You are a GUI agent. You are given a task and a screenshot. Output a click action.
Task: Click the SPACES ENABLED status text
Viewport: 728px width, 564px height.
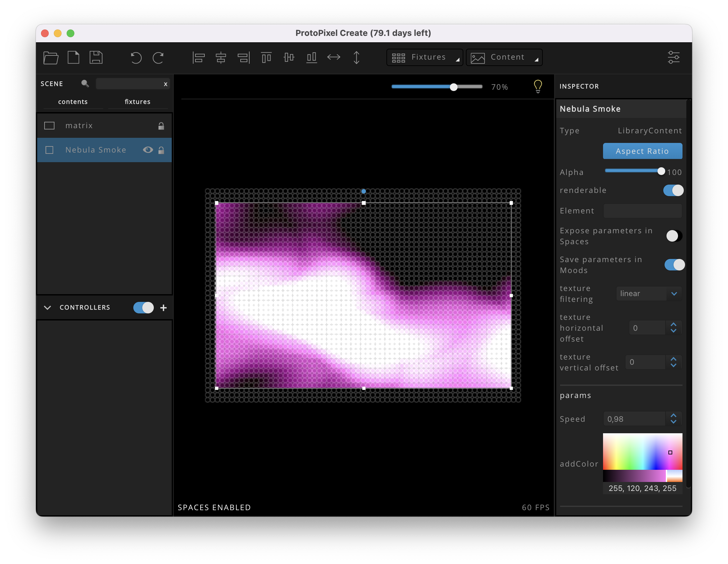click(214, 508)
